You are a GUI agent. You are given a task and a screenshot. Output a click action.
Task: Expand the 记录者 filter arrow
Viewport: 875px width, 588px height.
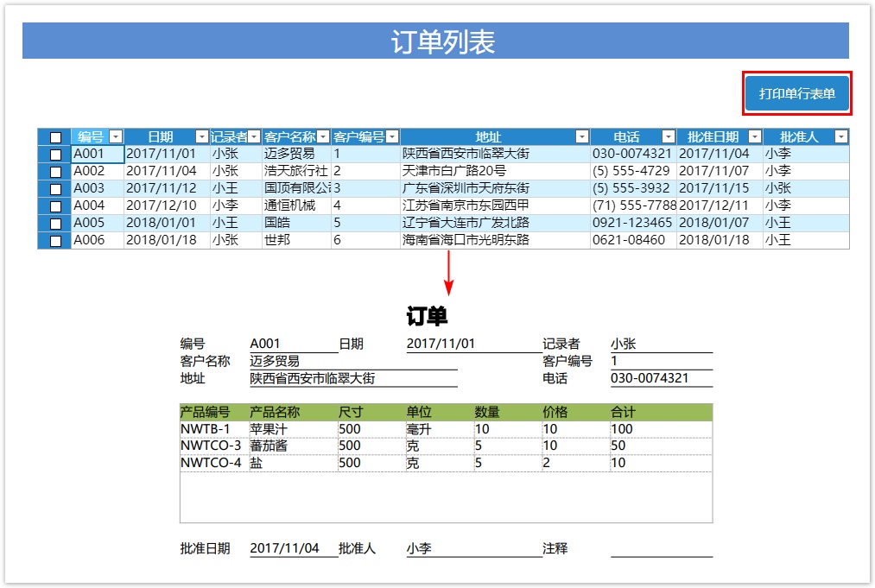click(254, 136)
